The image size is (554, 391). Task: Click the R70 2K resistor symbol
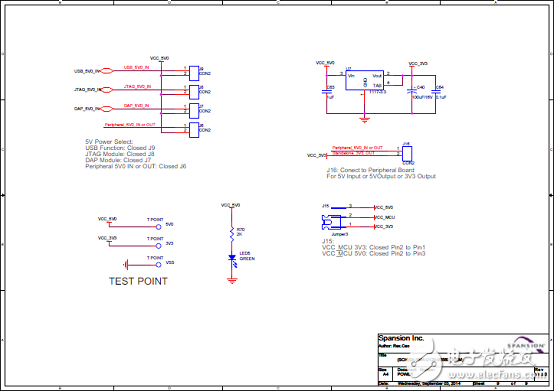232,234
